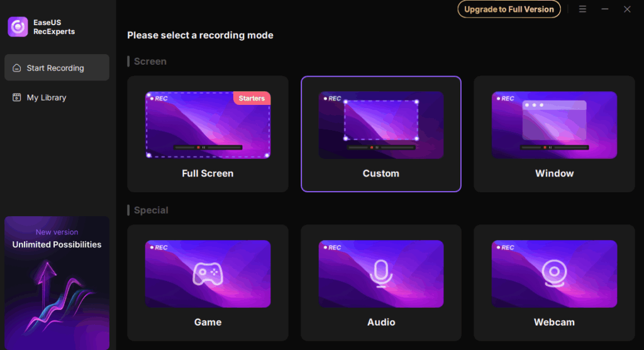Click the webcam icon for Webcam mode

coord(555,274)
